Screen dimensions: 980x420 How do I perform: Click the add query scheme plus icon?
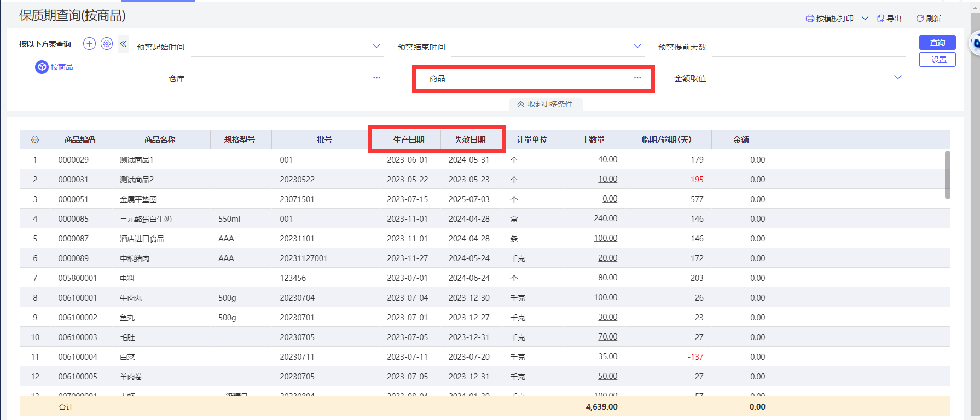click(x=89, y=44)
